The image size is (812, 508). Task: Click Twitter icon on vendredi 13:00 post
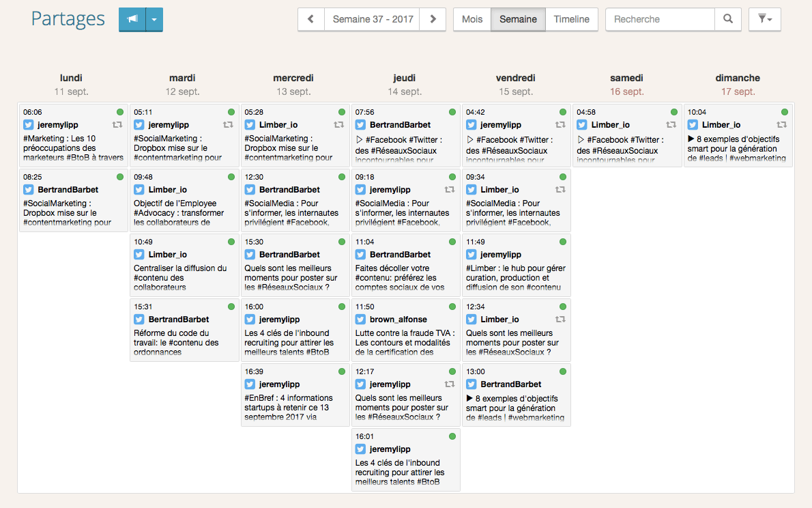(472, 384)
